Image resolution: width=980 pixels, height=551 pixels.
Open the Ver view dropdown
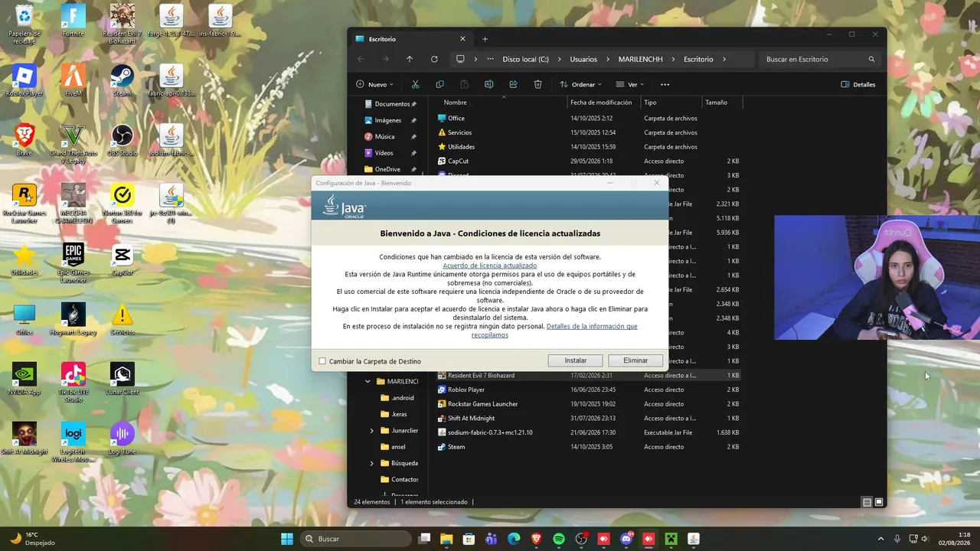pos(630,84)
